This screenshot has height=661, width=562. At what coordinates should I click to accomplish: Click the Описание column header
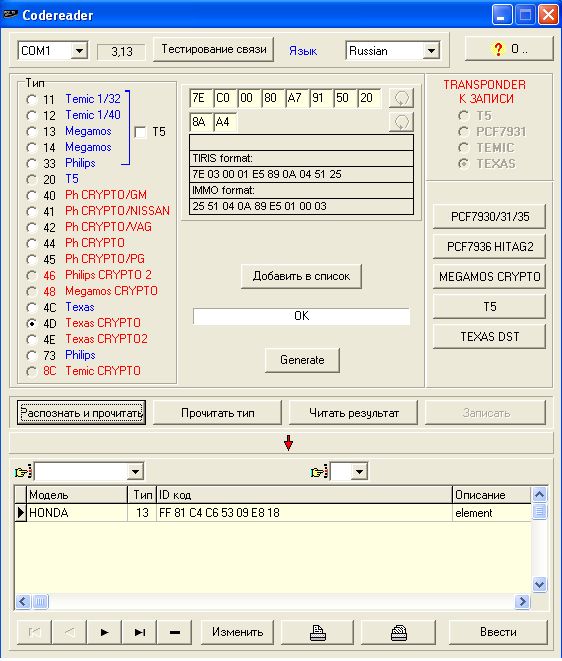click(492, 495)
